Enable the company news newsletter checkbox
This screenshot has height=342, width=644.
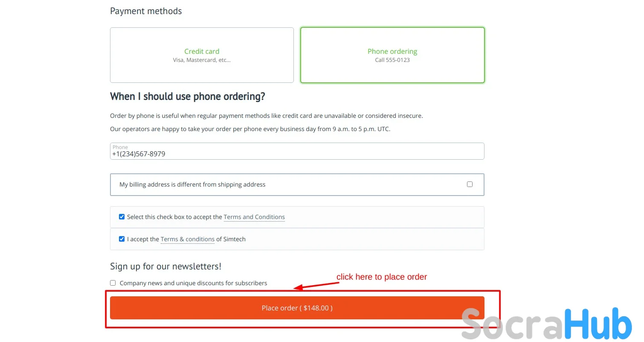[x=113, y=283]
